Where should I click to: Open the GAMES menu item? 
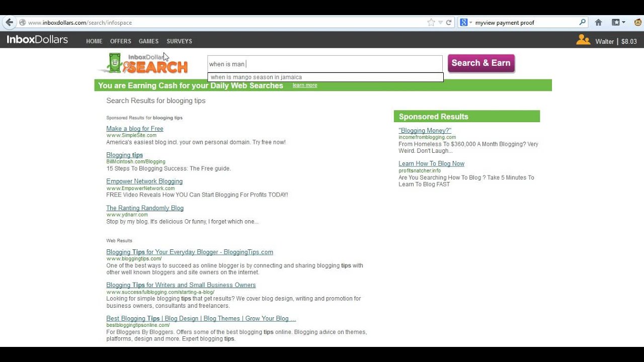click(148, 41)
